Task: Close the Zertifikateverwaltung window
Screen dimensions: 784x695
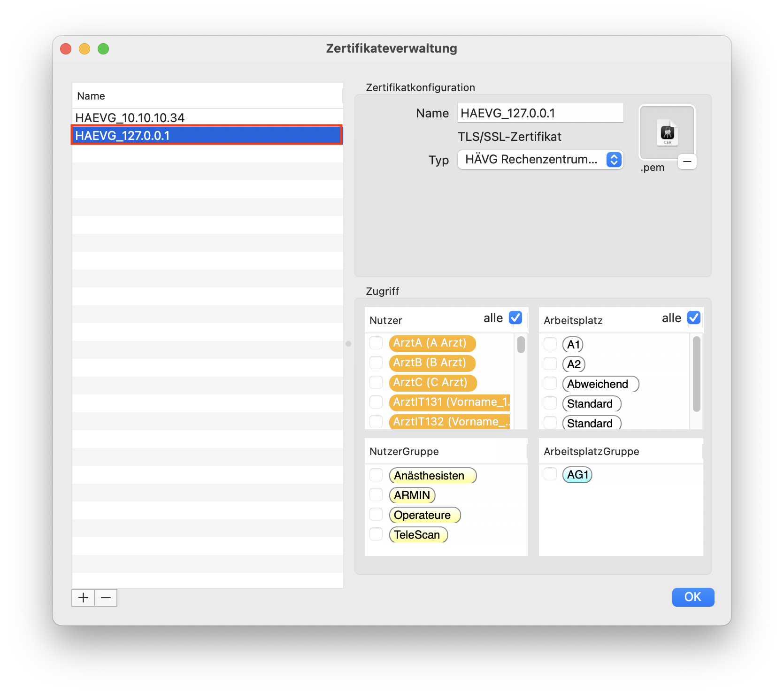Action: point(66,49)
